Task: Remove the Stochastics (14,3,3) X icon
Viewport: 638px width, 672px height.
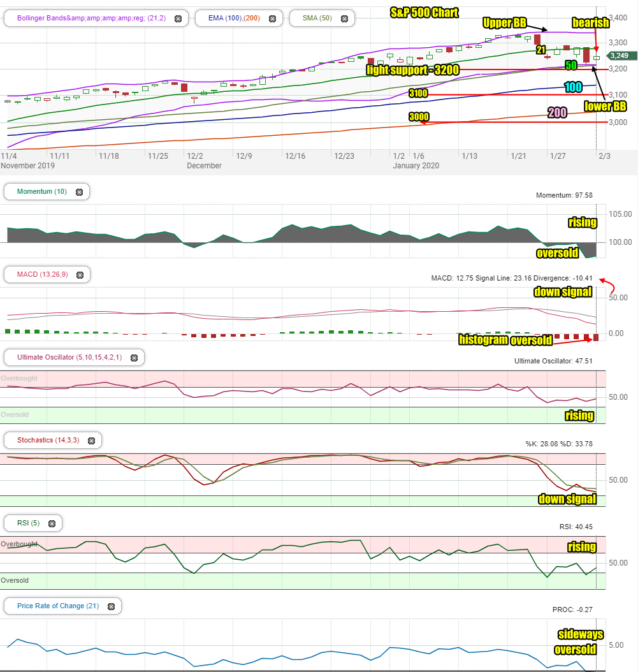Action: pos(92,441)
